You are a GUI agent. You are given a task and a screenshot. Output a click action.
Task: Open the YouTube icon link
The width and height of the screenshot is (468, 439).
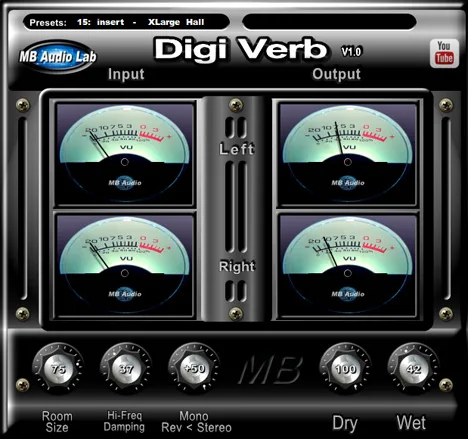[x=444, y=53]
